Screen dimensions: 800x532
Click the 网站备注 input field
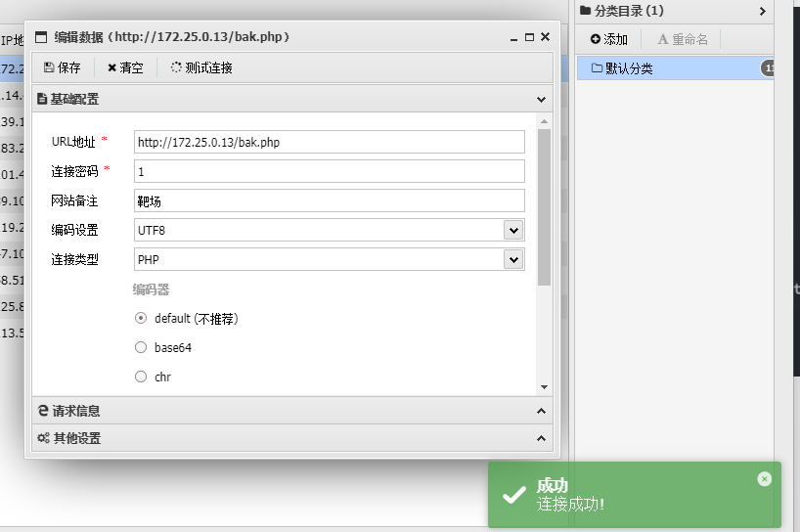click(329, 200)
